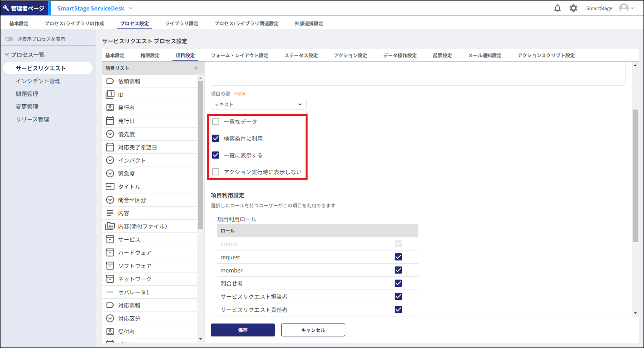Click the 内容(添付ファイル) item's image icon

[110, 226]
